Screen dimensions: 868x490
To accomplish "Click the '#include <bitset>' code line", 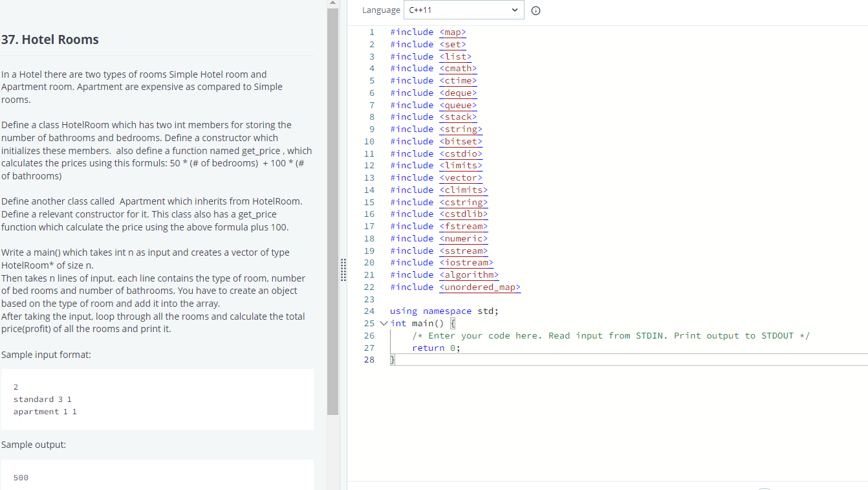I will pos(436,142).
